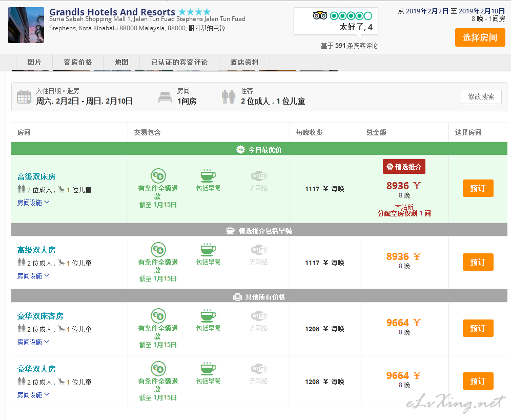Screen dimensions: 511x420
Task: Click breakfast cup icon in 高级双人房 row
Action: (x=209, y=249)
